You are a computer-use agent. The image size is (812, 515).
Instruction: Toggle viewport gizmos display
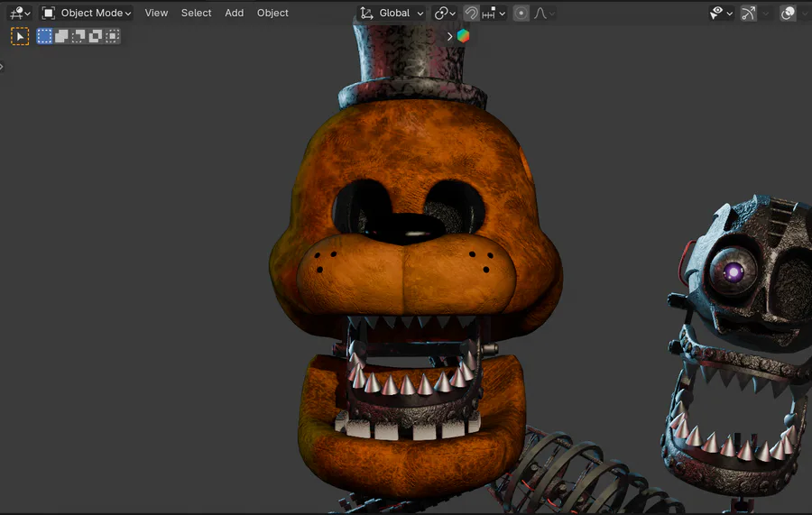click(x=748, y=13)
